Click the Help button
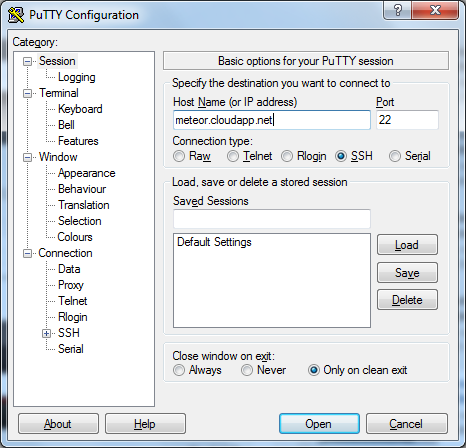Viewport: 466px width, 448px height. [x=145, y=424]
